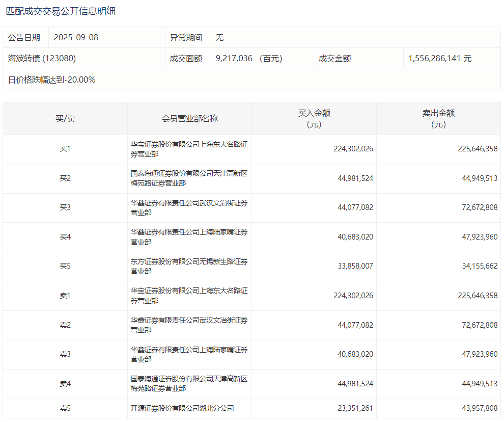The height and width of the screenshot is (422, 504).
Task: Open 东方证券无锡新生路 branch in row 买5
Action: (189, 267)
